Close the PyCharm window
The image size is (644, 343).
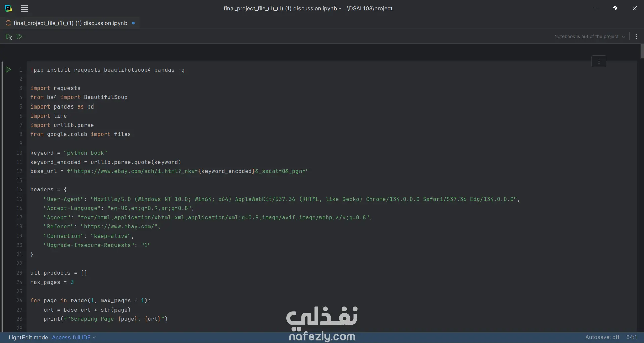(634, 8)
